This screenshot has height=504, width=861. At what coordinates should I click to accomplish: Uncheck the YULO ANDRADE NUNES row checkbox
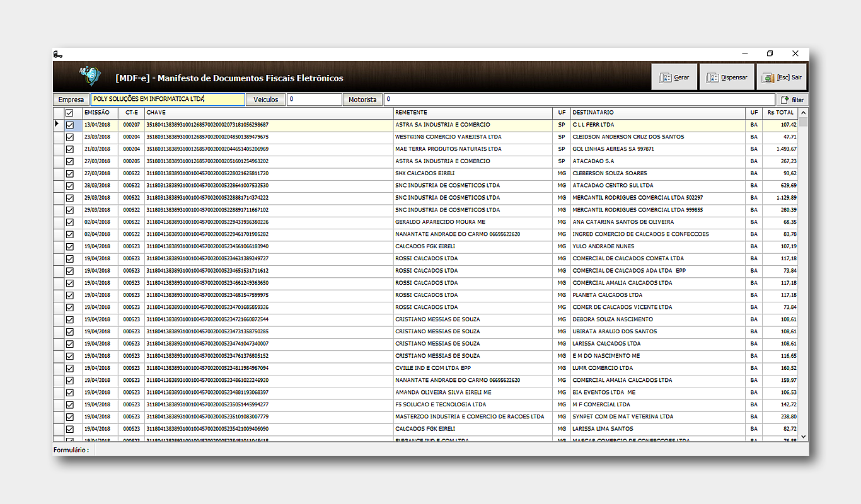tap(69, 246)
